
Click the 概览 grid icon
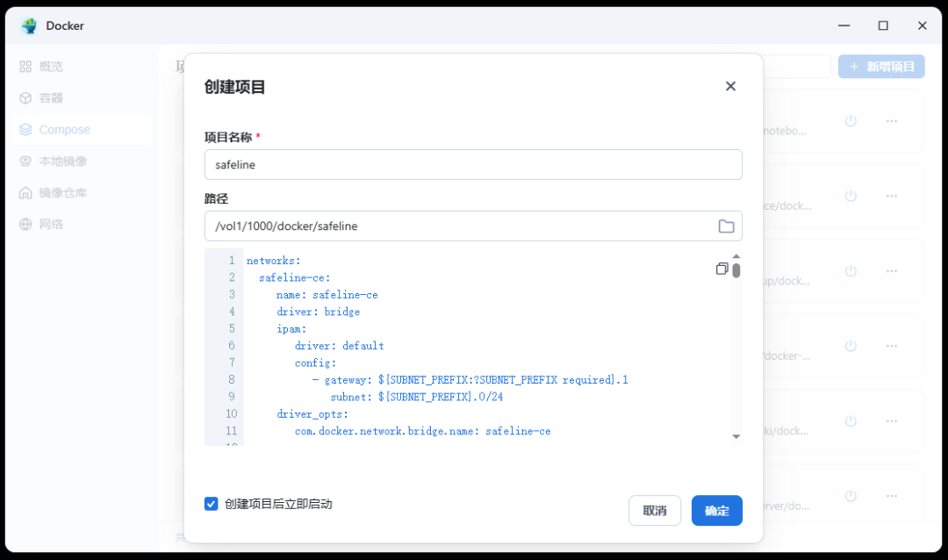[x=25, y=67]
